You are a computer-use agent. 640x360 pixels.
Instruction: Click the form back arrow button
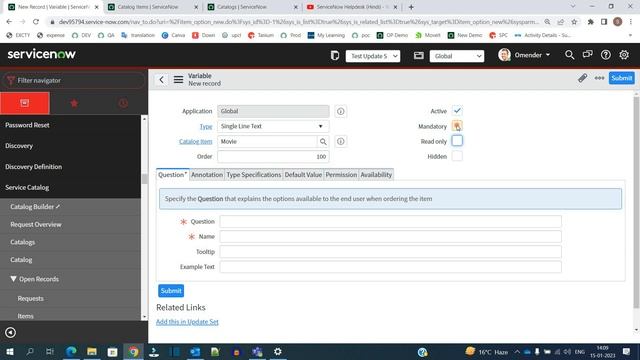pyautogui.click(x=162, y=80)
